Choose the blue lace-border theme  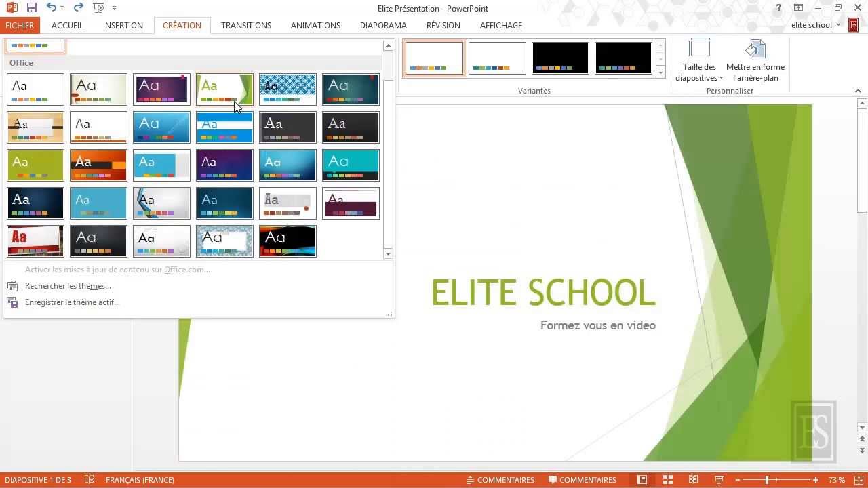[x=224, y=241]
